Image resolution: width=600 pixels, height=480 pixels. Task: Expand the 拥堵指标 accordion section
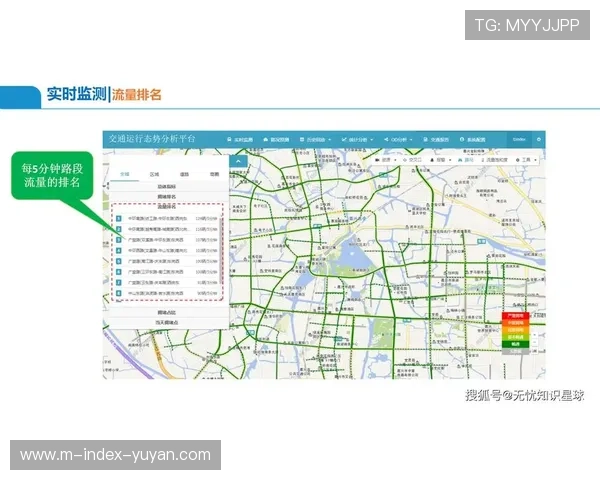167,187
